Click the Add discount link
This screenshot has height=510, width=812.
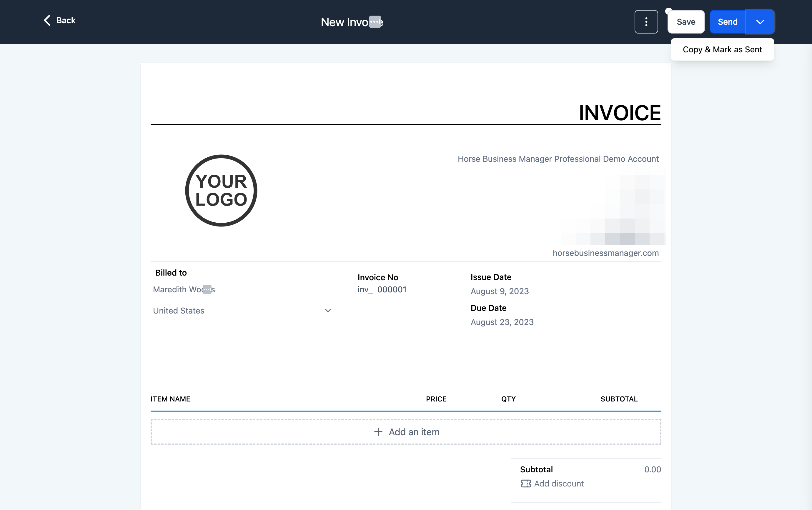click(559, 483)
